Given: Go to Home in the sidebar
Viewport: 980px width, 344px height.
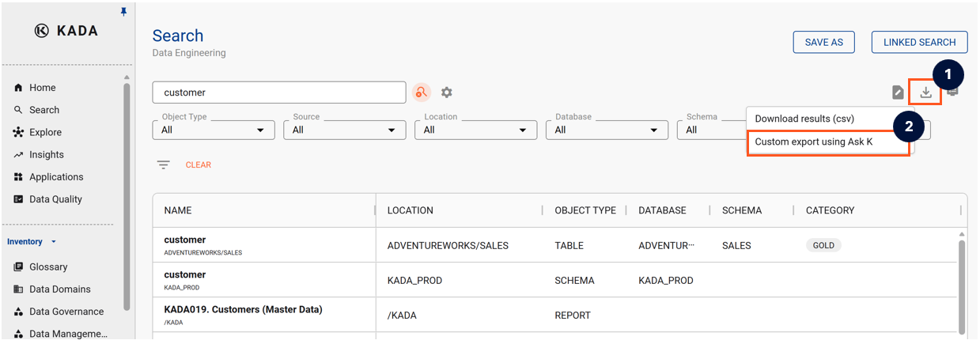Looking at the screenshot, I should click(43, 88).
